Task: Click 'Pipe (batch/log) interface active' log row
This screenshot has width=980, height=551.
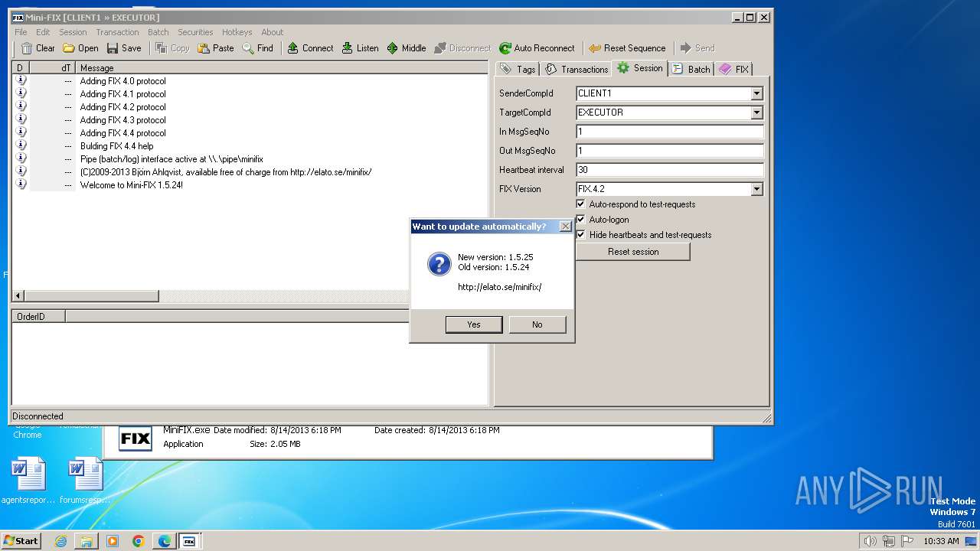Action: click(250, 159)
